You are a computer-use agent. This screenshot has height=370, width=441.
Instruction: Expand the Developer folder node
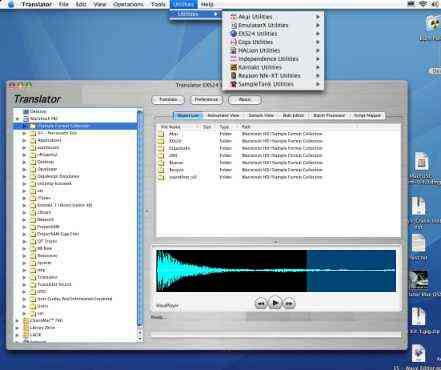[x=24, y=169]
